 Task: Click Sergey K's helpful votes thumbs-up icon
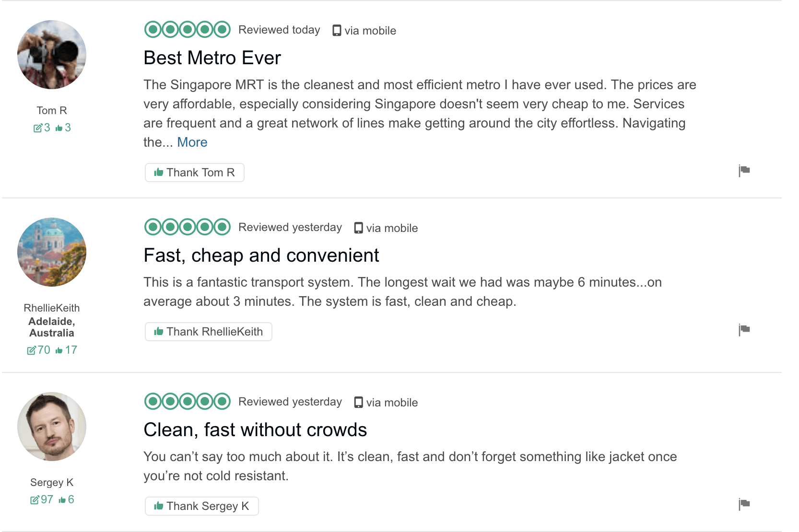tap(62, 500)
